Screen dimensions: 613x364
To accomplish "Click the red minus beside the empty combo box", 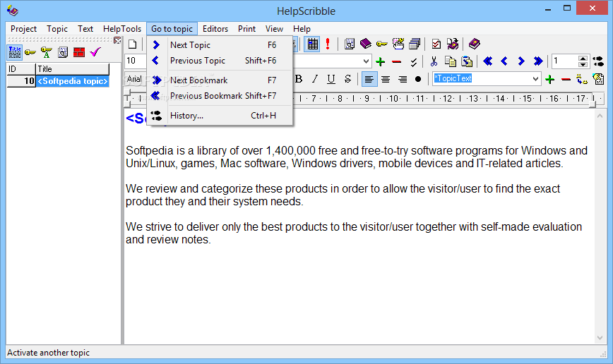I will (396, 61).
